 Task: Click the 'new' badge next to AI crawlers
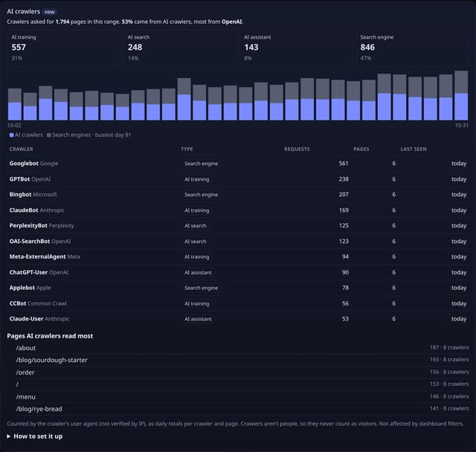tap(50, 12)
